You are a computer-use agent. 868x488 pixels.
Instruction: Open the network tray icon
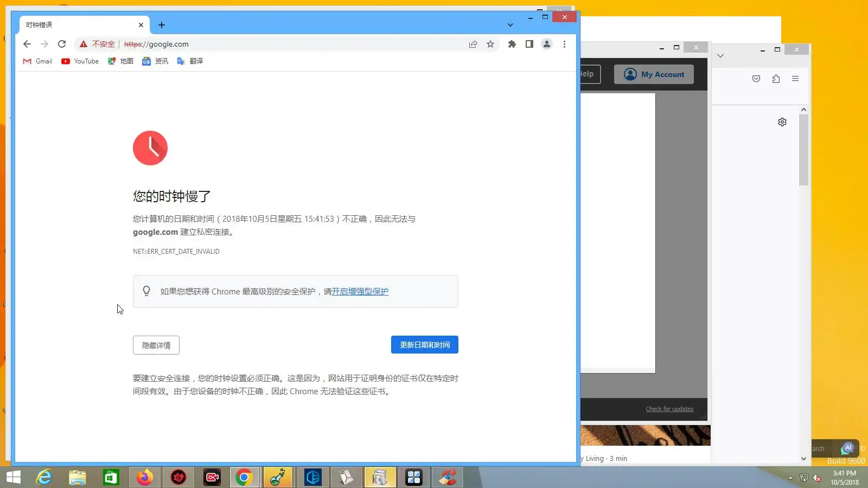tap(804, 478)
